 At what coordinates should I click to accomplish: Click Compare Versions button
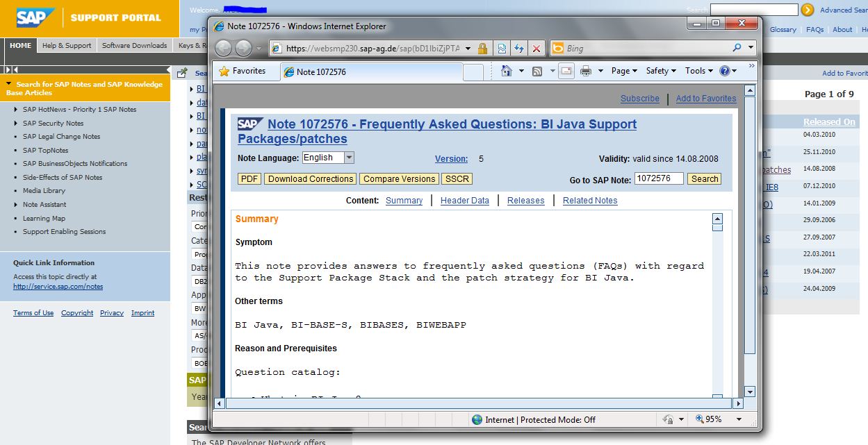point(400,179)
